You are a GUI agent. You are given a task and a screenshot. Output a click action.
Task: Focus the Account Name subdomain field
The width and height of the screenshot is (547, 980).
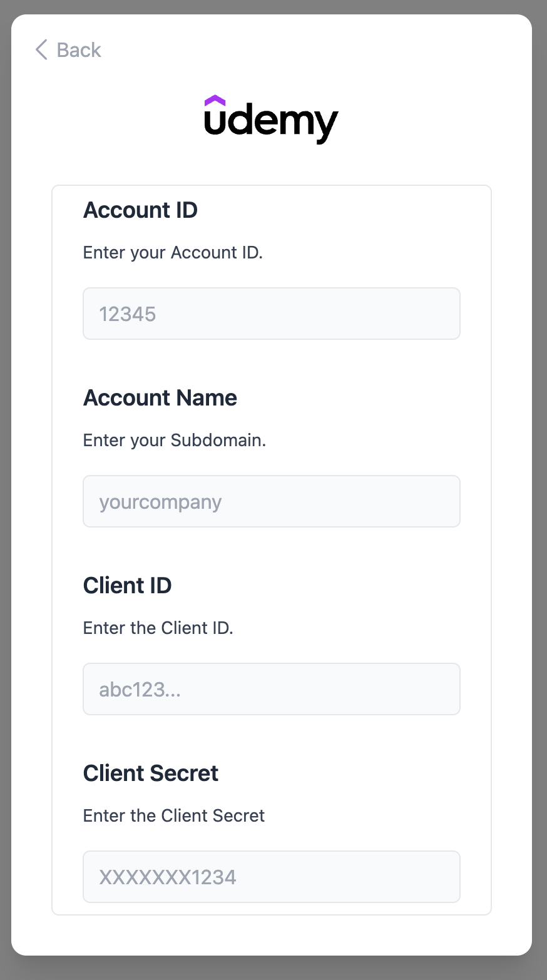[272, 501]
